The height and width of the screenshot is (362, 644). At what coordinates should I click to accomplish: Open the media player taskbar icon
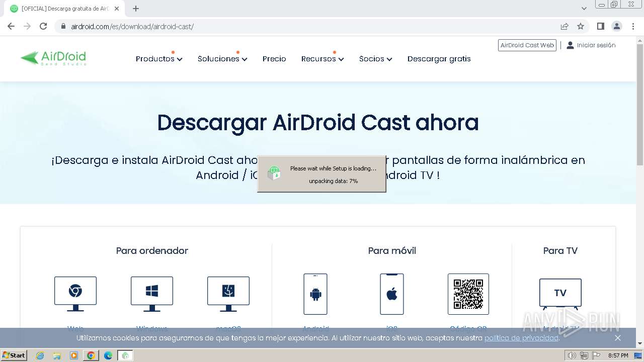(74, 355)
